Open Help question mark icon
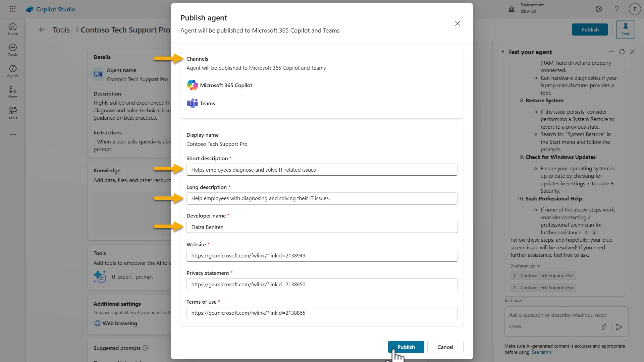644x362 pixels. 616,9
